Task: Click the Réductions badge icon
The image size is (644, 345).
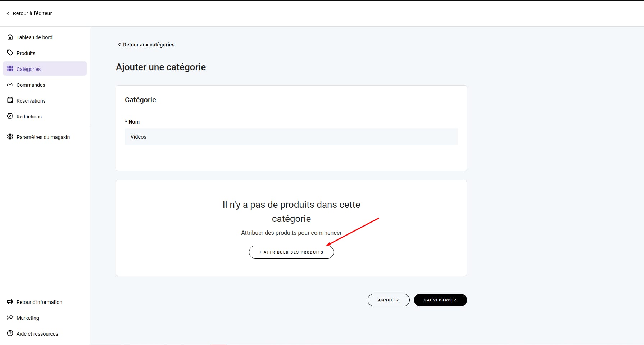Action: (x=10, y=116)
